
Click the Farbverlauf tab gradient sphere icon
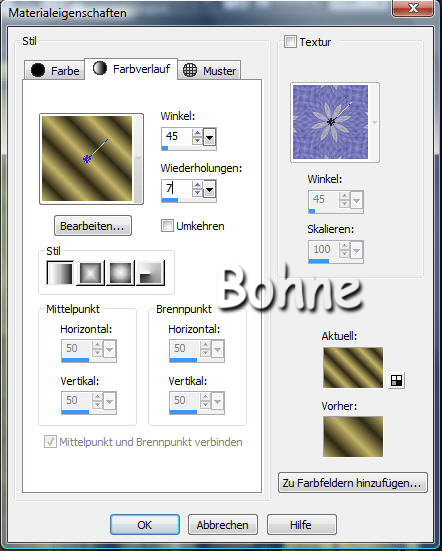[x=100, y=68]
